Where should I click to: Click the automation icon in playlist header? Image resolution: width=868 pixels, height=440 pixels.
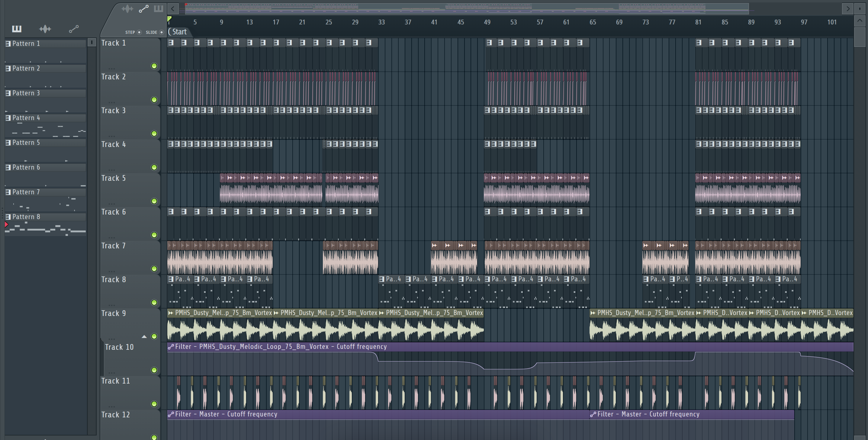(x=144, y=9)
